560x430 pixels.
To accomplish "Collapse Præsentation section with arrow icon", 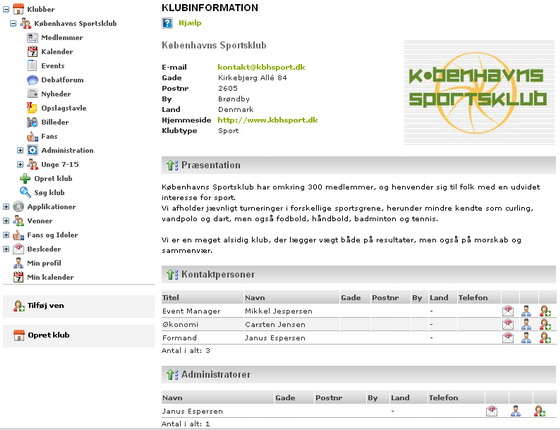I will [172, 165].
